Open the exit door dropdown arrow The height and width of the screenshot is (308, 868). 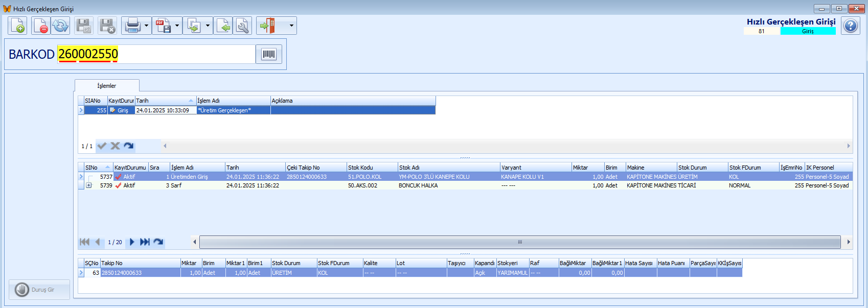[292, 26]
